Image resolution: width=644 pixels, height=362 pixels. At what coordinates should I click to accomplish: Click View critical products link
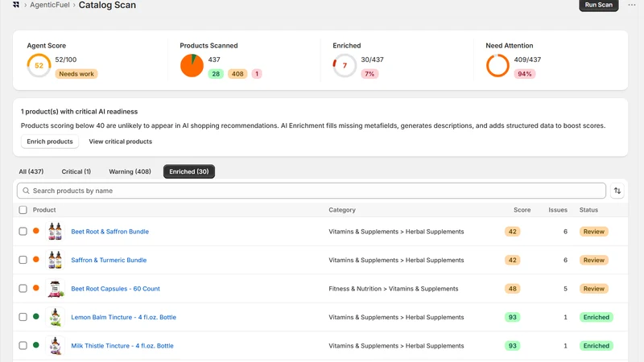pyautogui.click(x=120, y=142)
